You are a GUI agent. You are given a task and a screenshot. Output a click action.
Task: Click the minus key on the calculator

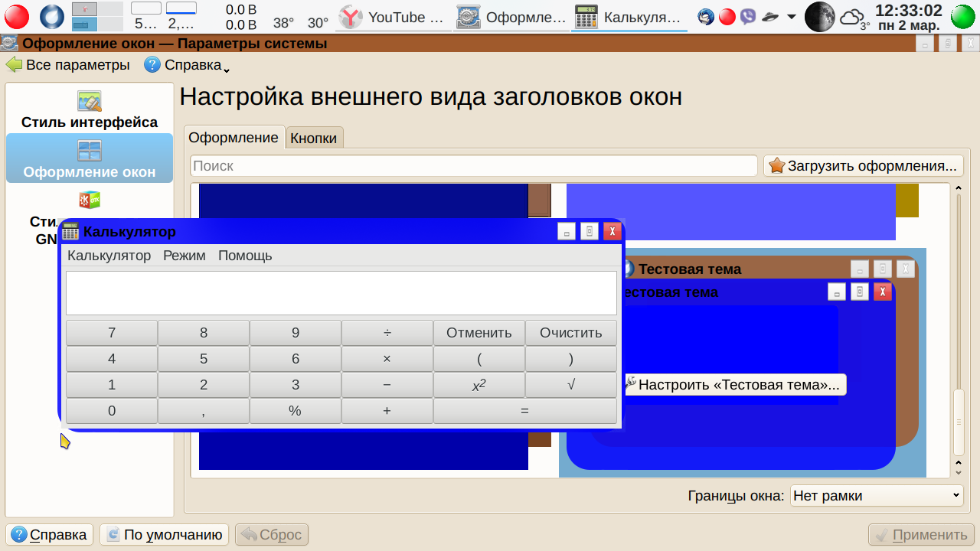pyautogui.click(x=387, y=385)
